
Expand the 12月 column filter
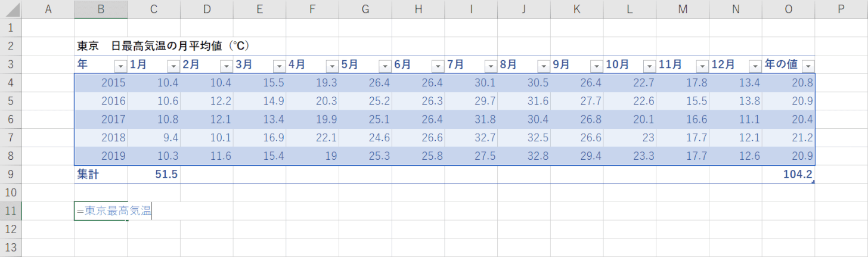755,66
